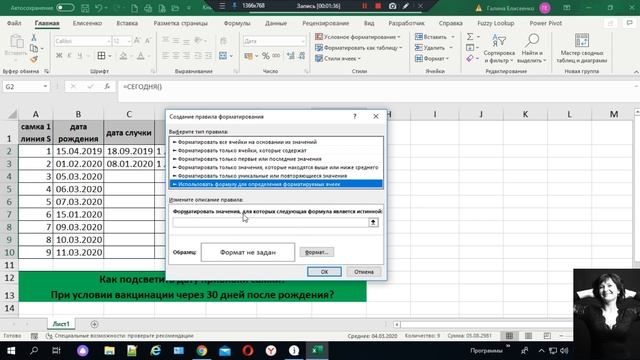Open the Font size 12 dropdown
This screenshot has height=360, width=640.
click(129, 41)
